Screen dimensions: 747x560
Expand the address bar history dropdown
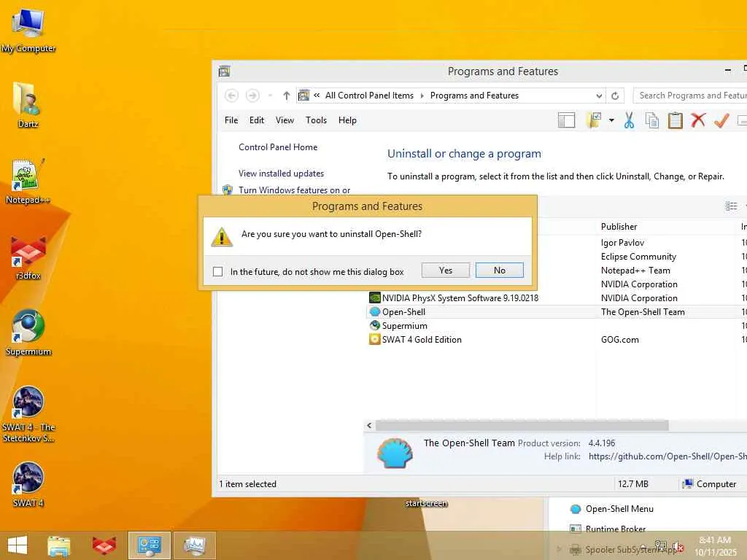point(599,96)
